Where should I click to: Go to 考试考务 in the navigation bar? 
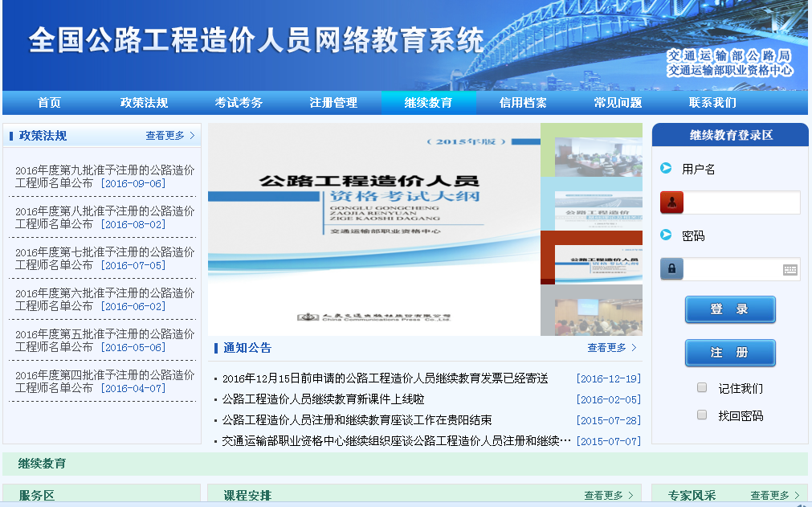click(239, 103)
